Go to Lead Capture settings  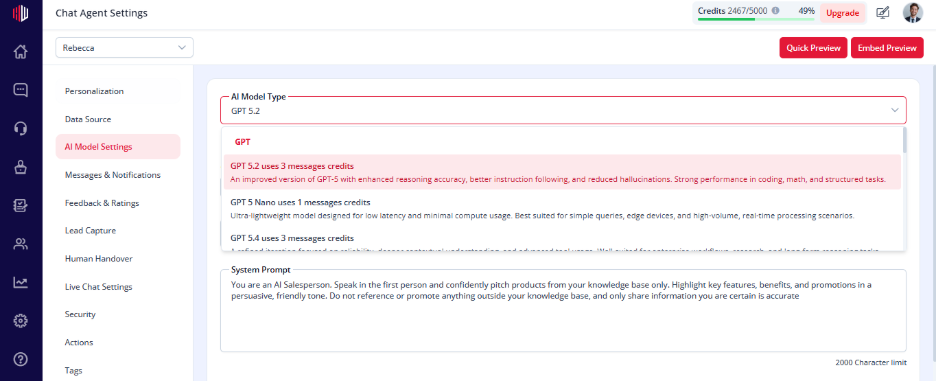coord(90,231)
